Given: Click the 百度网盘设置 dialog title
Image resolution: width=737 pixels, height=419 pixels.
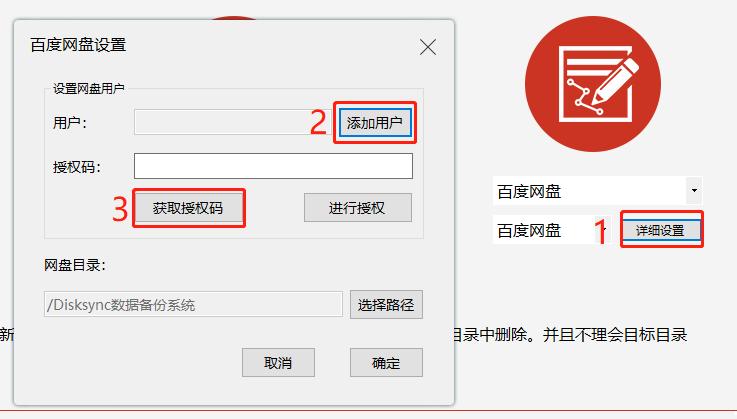Looking at the screenshot, I should point(78,45).
